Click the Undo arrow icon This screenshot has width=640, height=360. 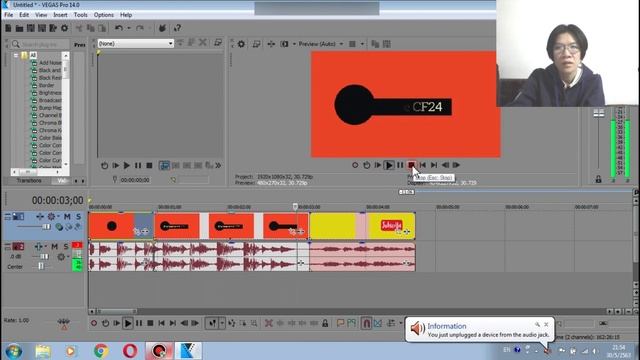[118, 28]
